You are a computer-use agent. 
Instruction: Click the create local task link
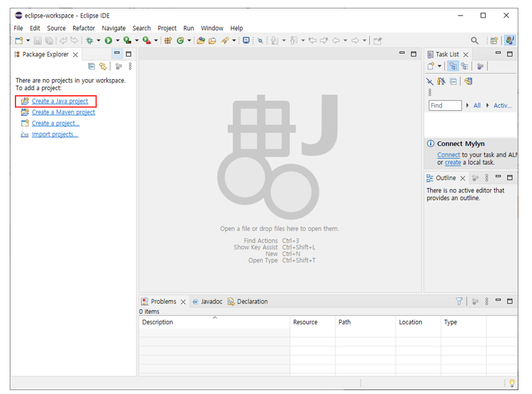coord(453,162)
